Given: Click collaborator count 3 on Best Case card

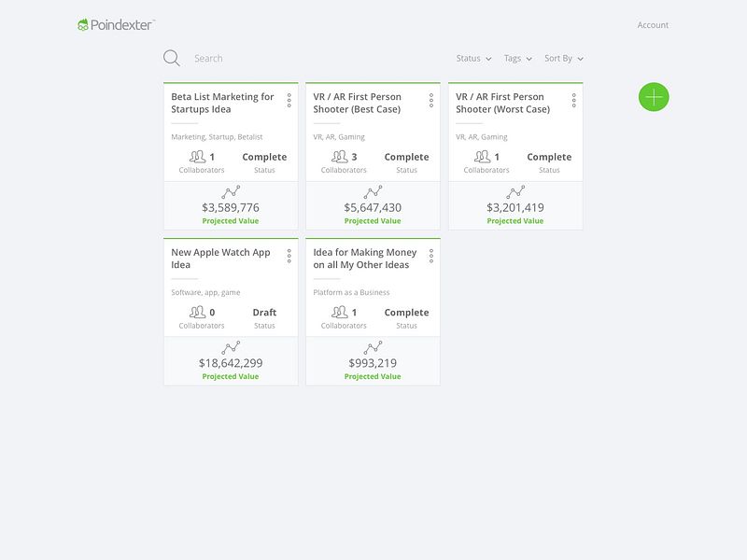Looking at the screenshot, I should pyautogui.click(x=354, y=157).
